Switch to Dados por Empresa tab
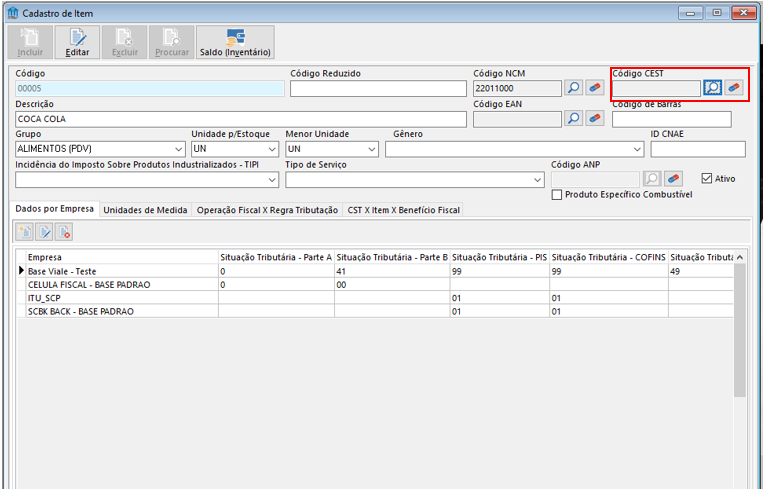765x496 pixels. [55, 209]
